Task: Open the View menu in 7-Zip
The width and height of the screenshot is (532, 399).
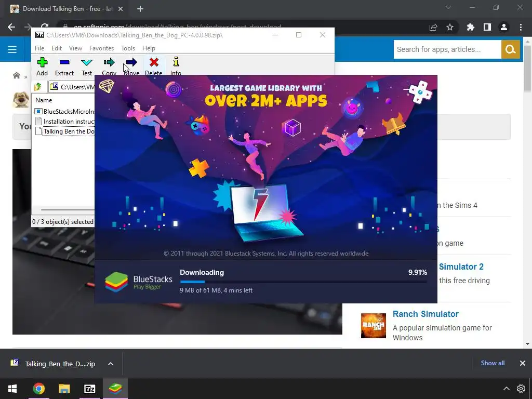Action: pos(75,48)
